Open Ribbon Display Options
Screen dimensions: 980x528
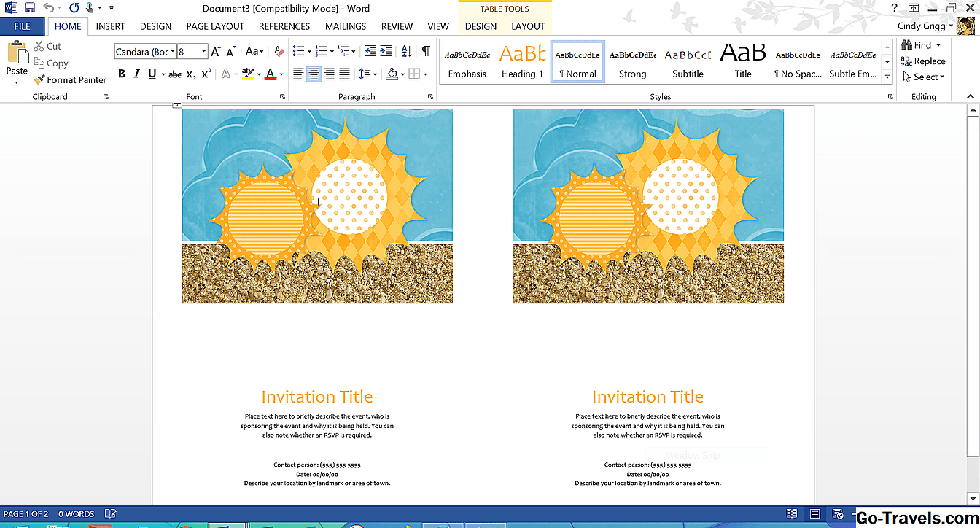pyautogui.click(x=914, y=8)
